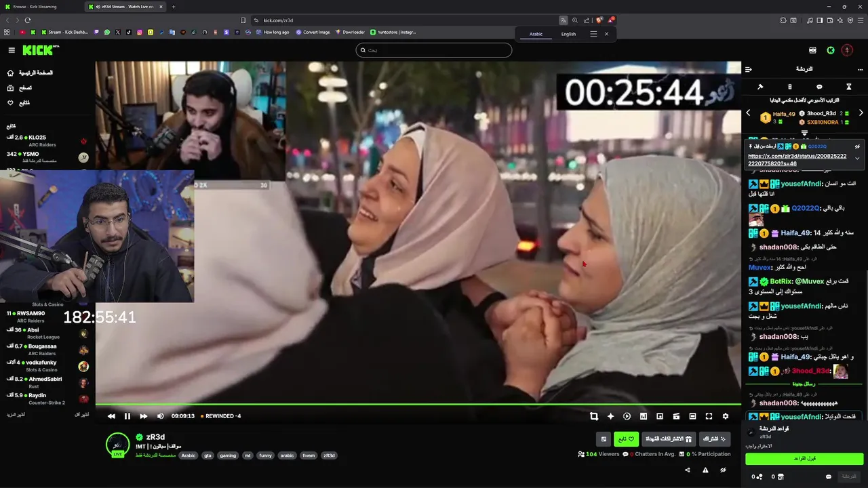The width and height of the screenshot is (868, 488).
Task: Click the trash clear-chat icon
Action: click(789, 87)
